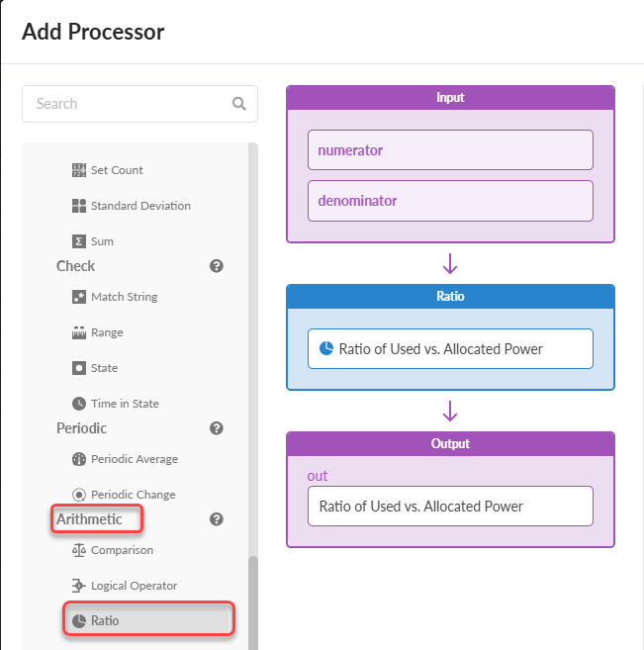Open help for the Periodic category
644x650 pixels.
click(217, 428)
